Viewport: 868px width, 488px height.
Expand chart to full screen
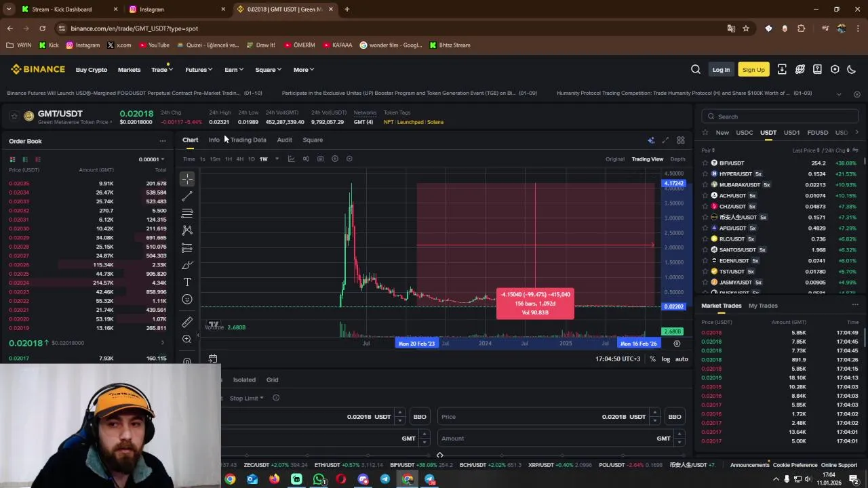coord(665,140)
